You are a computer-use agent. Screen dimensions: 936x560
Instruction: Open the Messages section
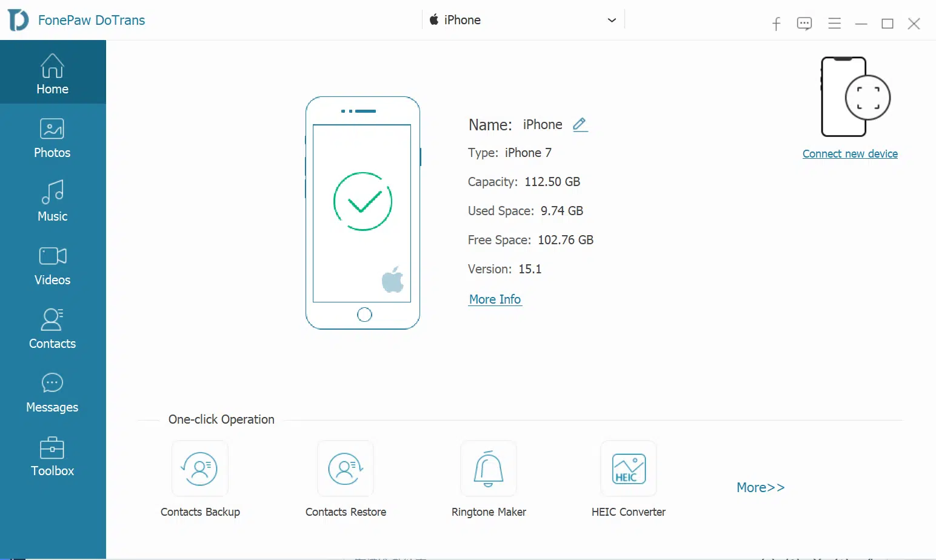(53, 393)
